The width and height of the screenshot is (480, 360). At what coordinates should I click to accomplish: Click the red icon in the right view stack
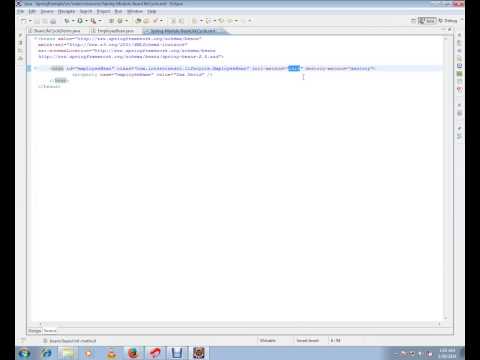tap(460, 90)
